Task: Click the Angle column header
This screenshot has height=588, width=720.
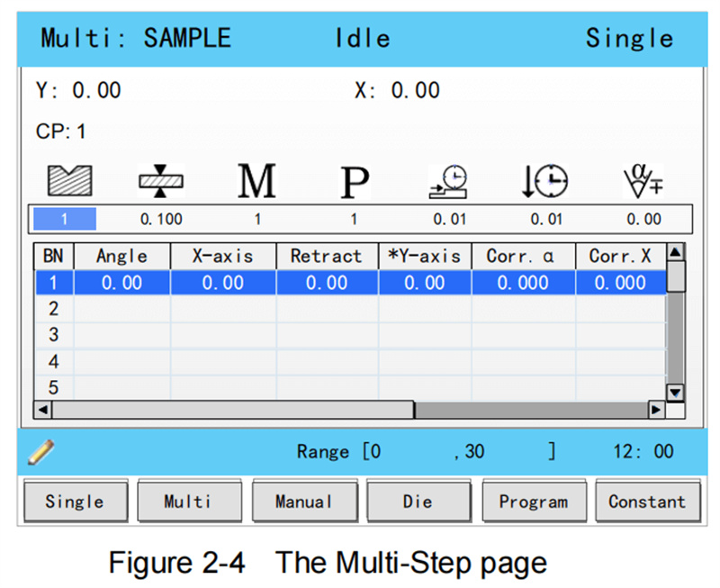Action: 122,257
